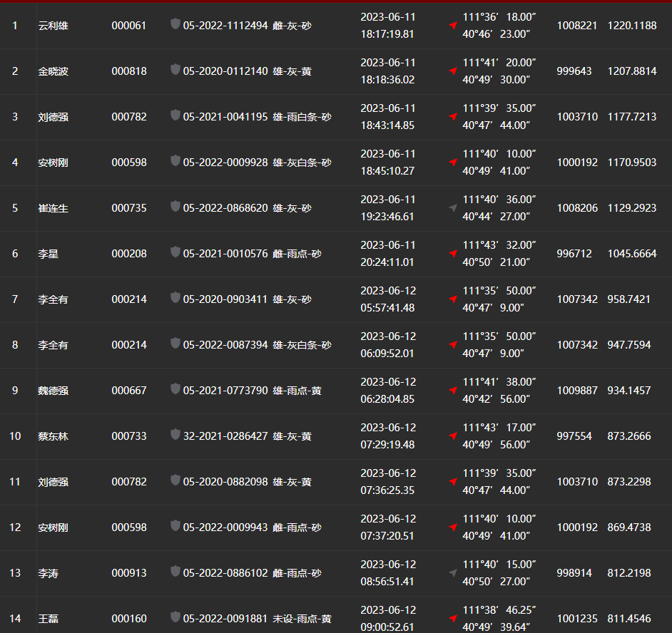Click red location arrow in 蔡东林 row
Image resolution: width=672 pixels, height=633 pixels.
click(x=453, y=436)
